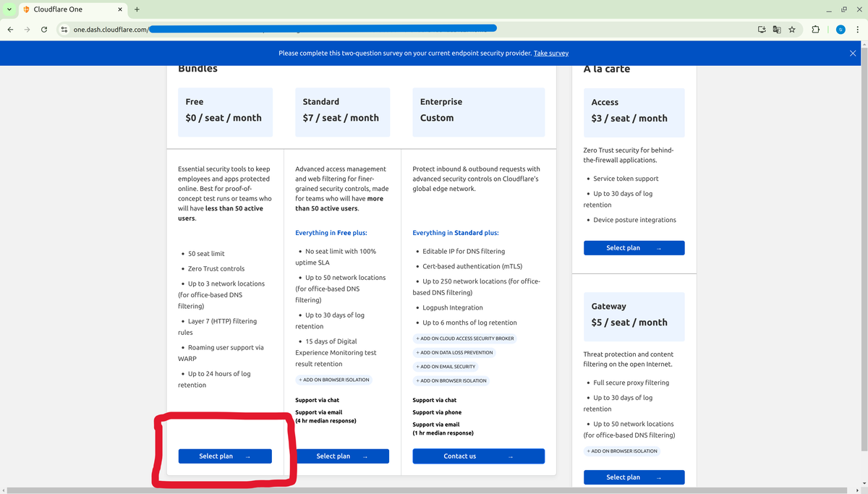The height and width of the screenshot is (494, 868).
Task: Click 'Service token support' text
Action: pyautogui.click(x=626, y=179)
